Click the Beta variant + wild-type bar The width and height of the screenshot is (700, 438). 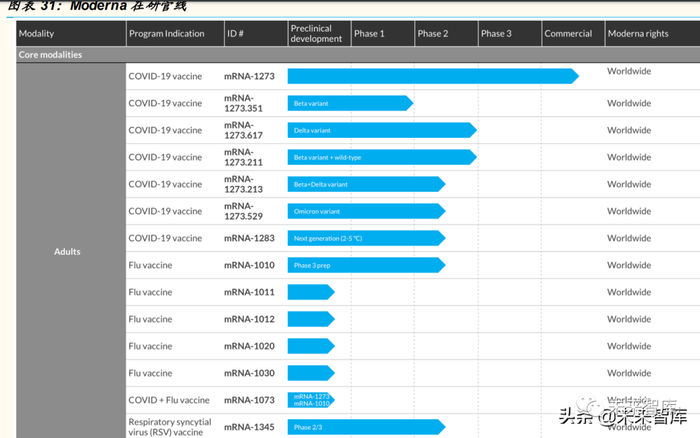point(382,157)
